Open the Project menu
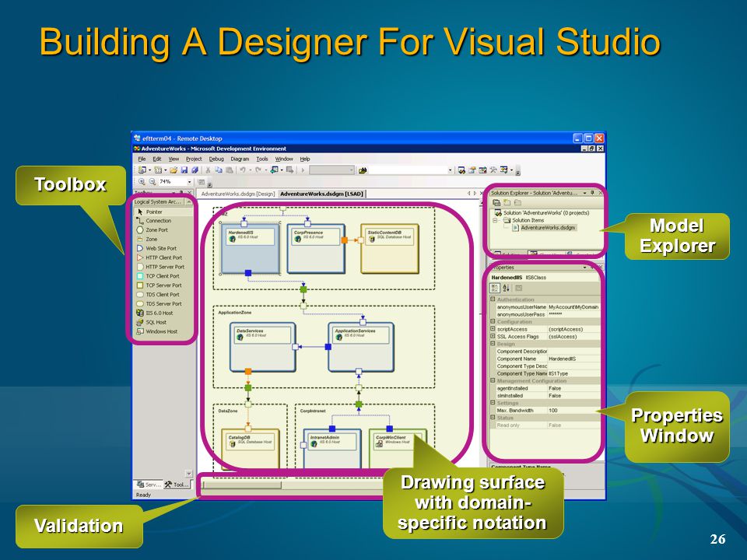This screenshot has height=560, width=747. coord(194,159)
